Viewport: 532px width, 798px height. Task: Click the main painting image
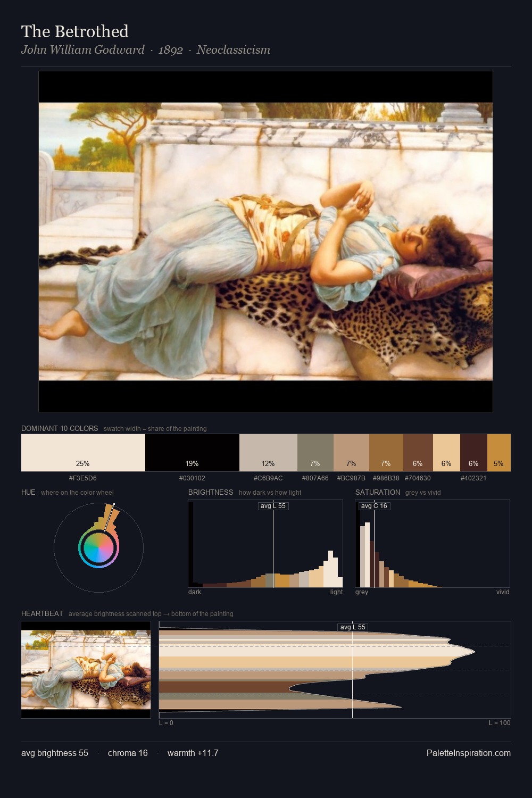265,242
